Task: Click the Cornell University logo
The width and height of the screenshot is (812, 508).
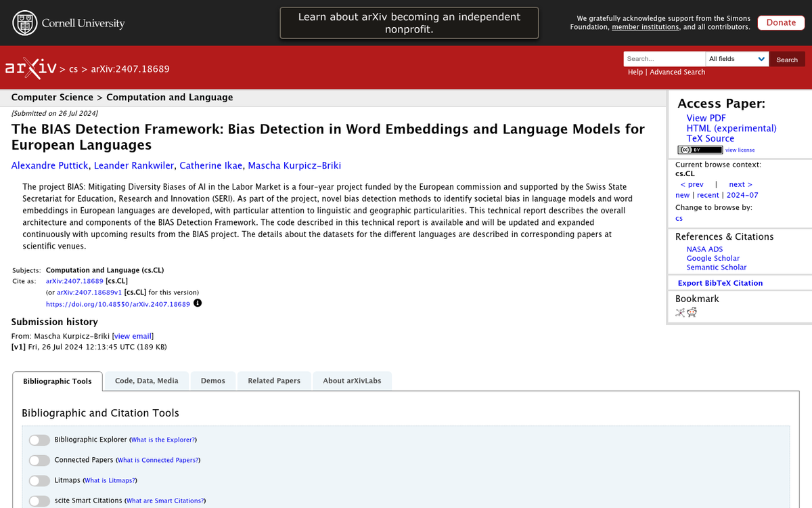Action: (x=69, y=23)
